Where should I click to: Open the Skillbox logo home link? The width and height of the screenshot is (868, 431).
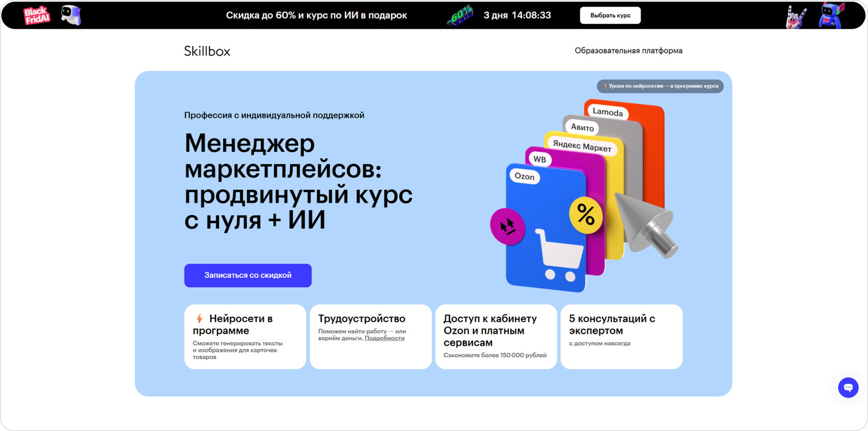coord(207,51)
